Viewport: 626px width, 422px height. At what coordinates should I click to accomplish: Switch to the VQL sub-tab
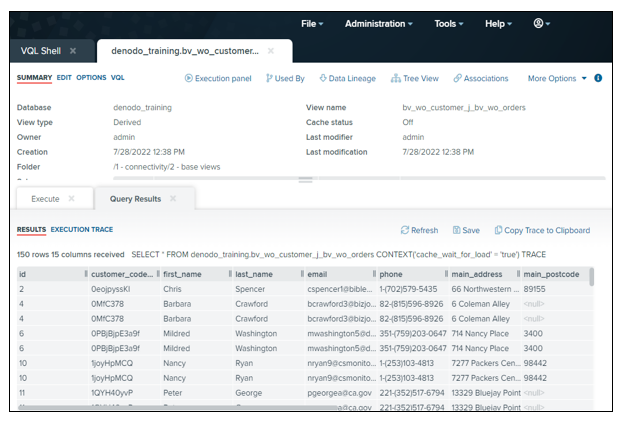(x=117, y=77)
